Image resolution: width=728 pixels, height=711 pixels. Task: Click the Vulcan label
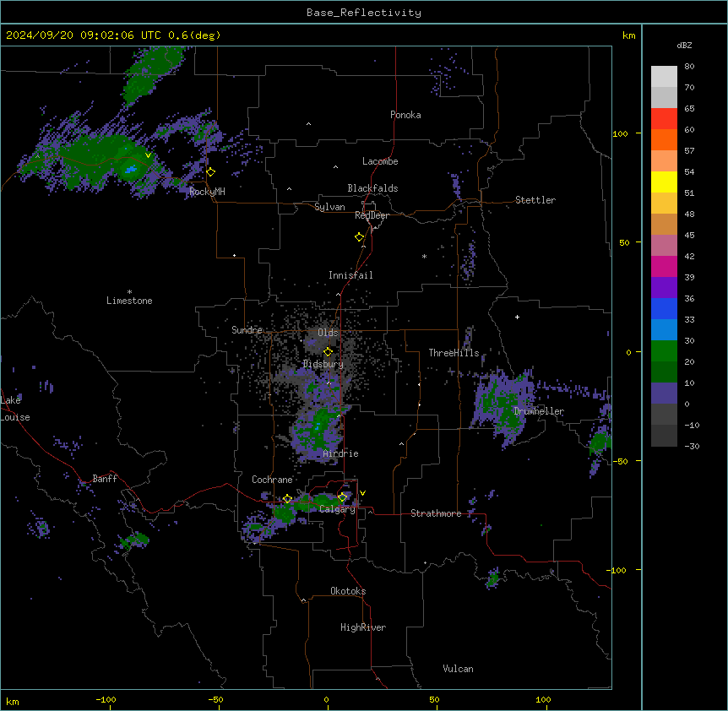pos(458,669)
